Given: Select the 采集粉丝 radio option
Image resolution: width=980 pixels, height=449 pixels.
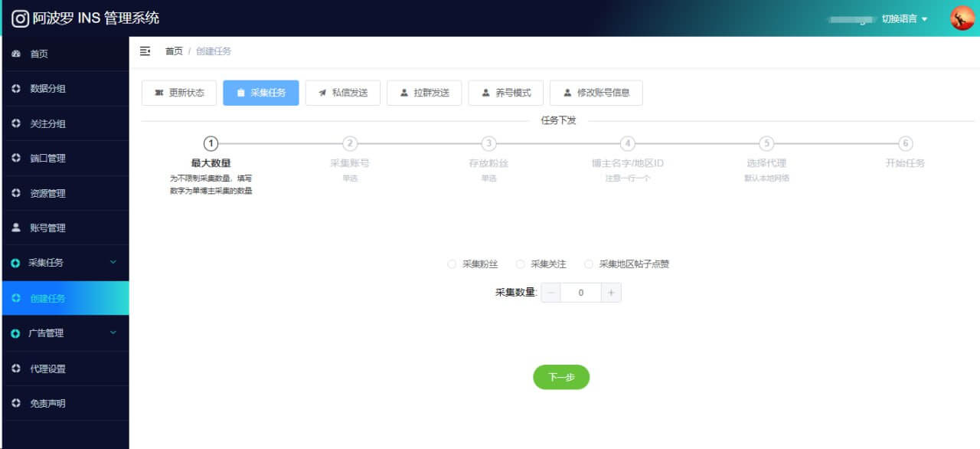Looking at the screenshot, I should 452,264.
